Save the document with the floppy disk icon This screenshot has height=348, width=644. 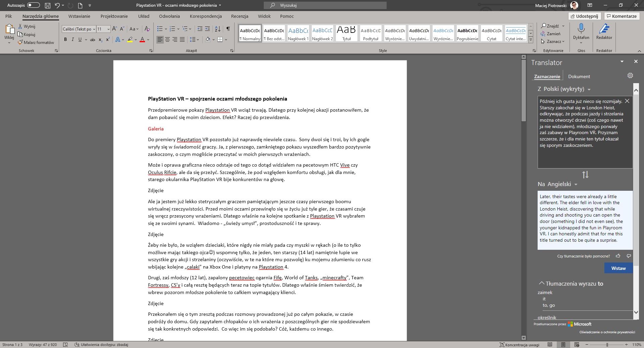pos(48,5)
